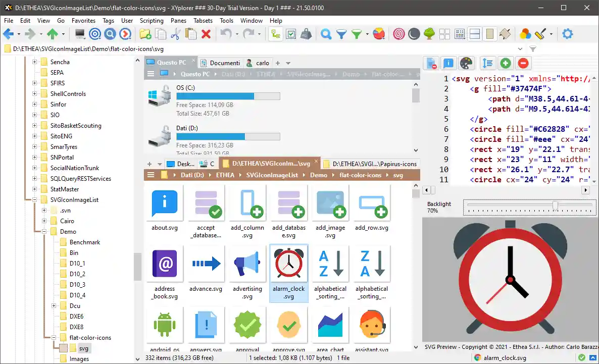Click the red Delete X toolbar icon
The height and width of the screenshot is (364, 599).
pos(206,34)
